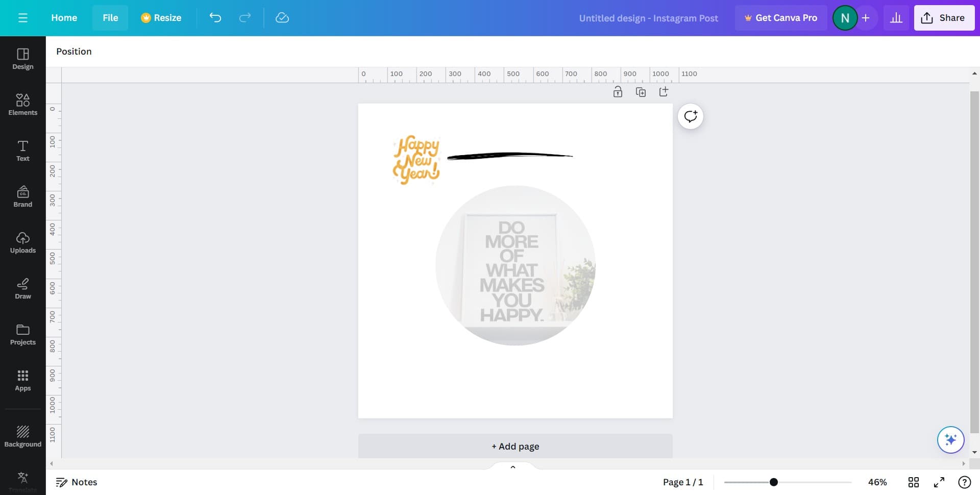This screenshot has height=495, width=980.
Task: Open the Background panel
Action: point(22,436)
